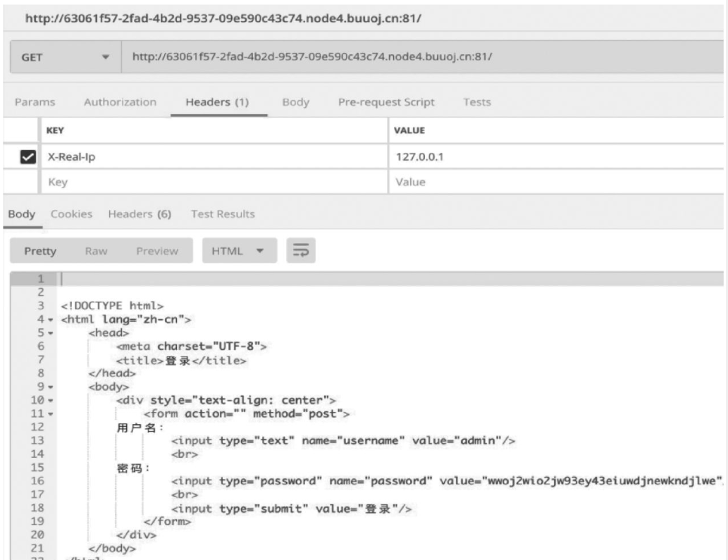Screen dimensions: 728x560
Task: Click line number 1 in gutter
Action: point(40,279)
